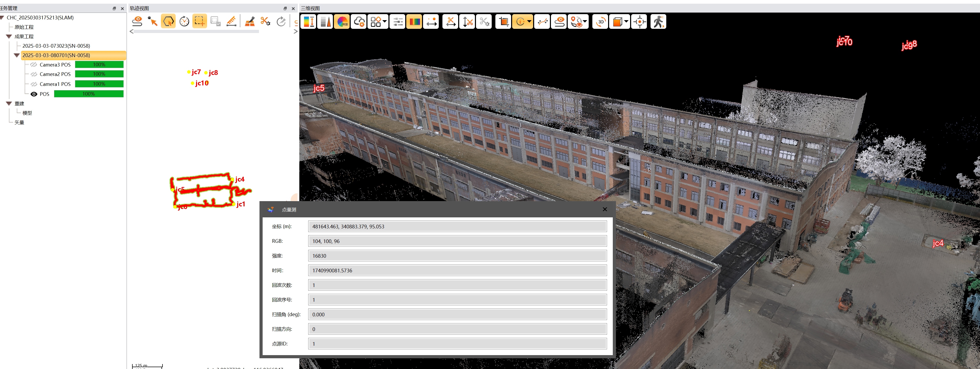Image resolution: width=980 pixels, height=369 pixels.
Task: Click the Camera3 POS progress bar
Action: click(99, 65)
